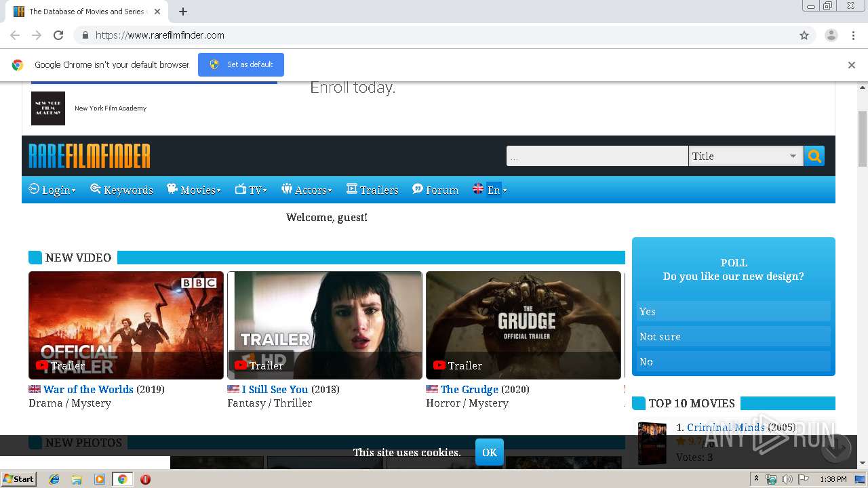Open a new browser tab
The image size is (868, 488).
pyautogui.click(x=183, y=12)
